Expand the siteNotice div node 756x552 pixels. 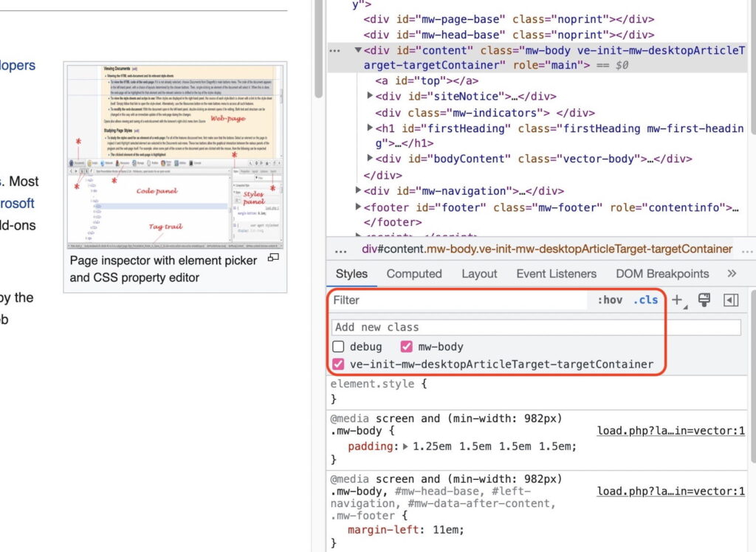370,97
